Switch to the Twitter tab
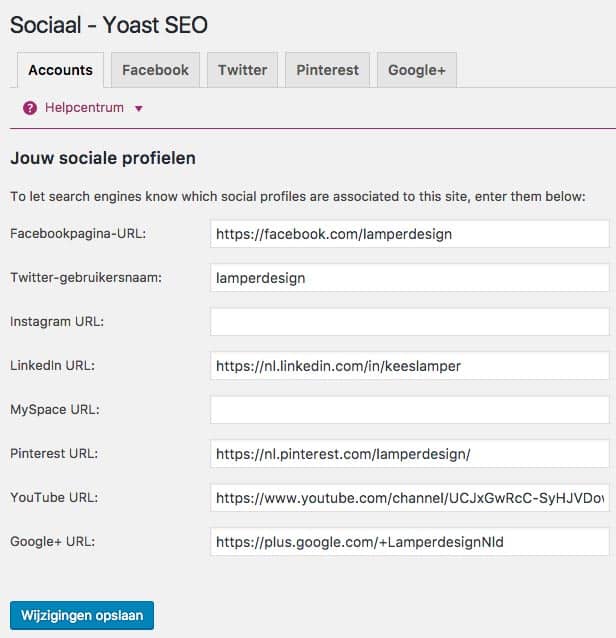The image size is (616, 638). tap(242, 70)
